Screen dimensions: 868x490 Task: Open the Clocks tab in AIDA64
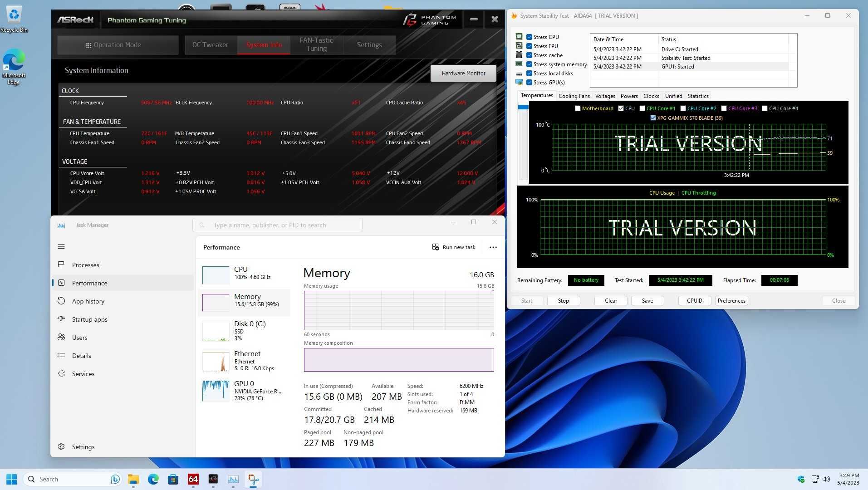coord(651,96)
